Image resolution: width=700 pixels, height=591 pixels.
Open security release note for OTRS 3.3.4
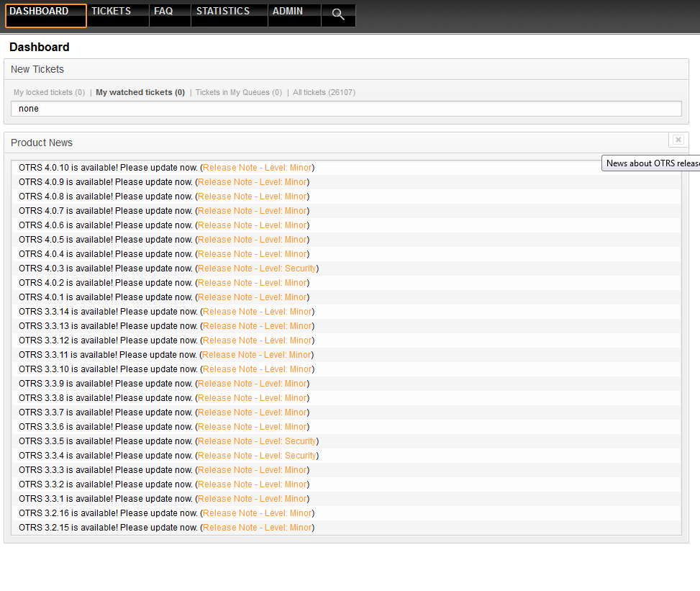257,455
